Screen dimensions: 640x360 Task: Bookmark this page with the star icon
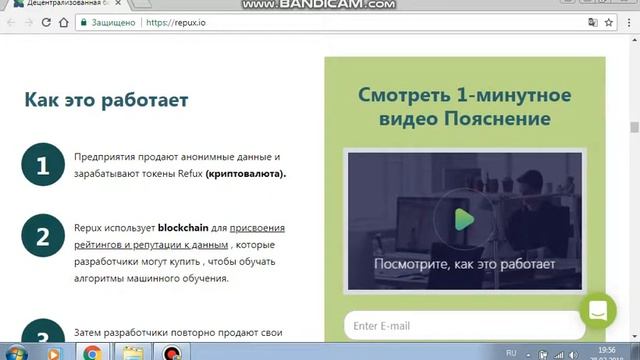click(x=609, y=22)
